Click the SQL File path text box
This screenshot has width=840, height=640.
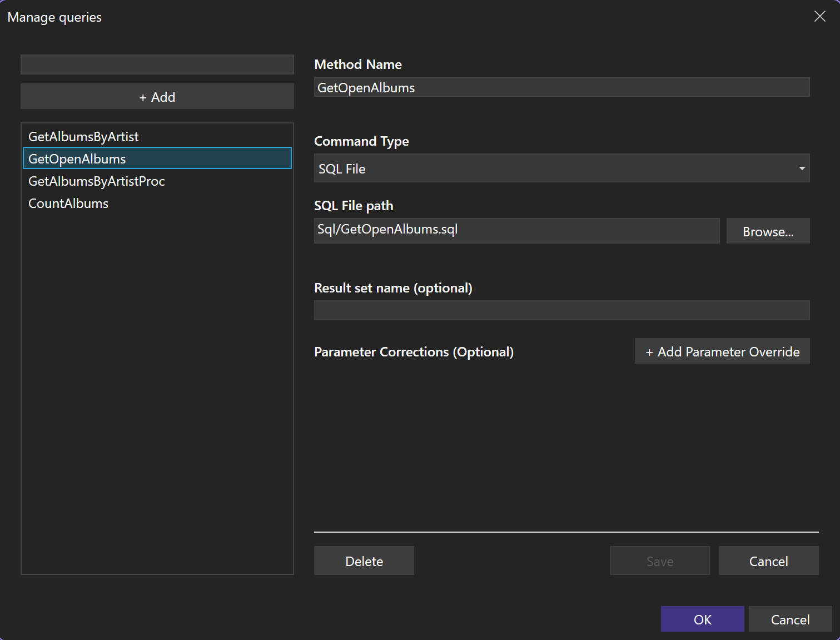516,230
